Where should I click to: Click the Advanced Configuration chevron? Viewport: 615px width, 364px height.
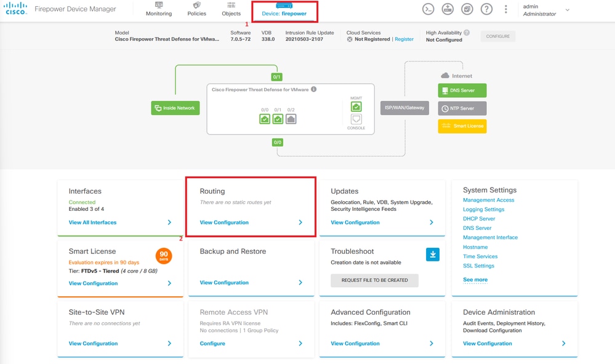(x=432, y=343)
